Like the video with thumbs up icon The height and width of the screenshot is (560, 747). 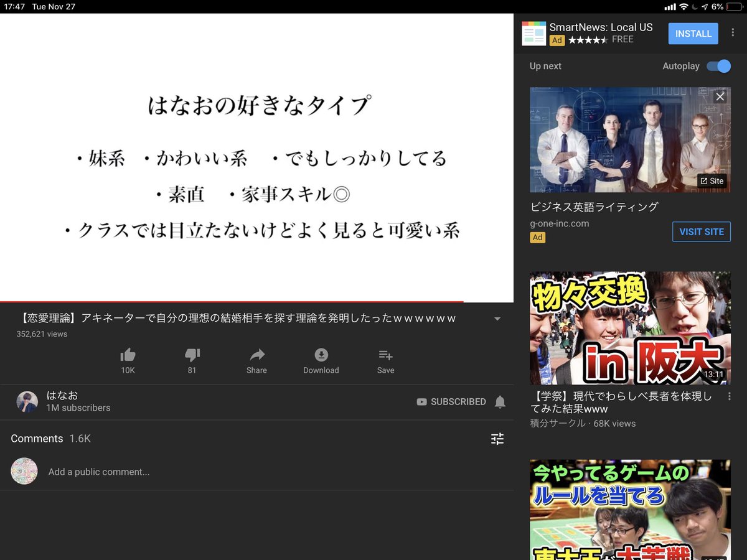pos(128,355)
